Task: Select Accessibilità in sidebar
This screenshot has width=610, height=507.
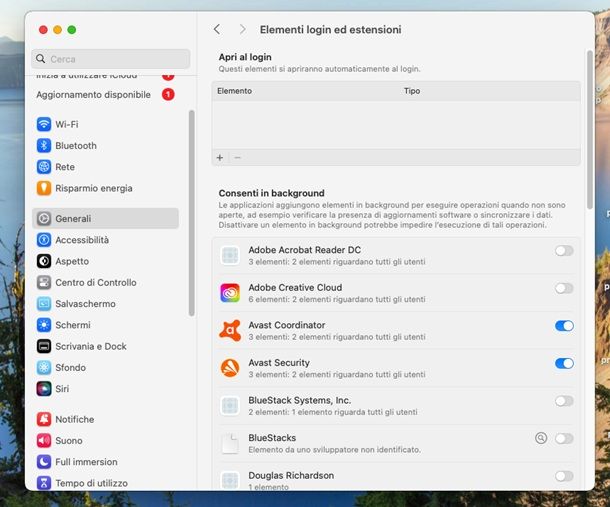Action: tap(82, 240)
